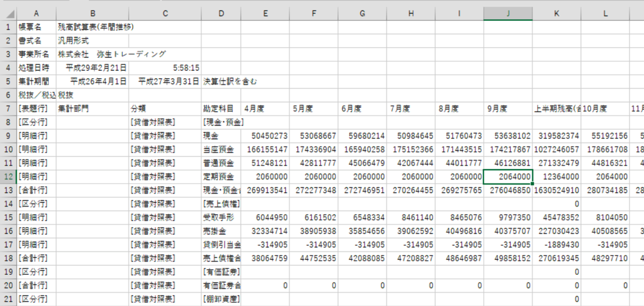Click header cell 集計部門
Viewport: 644px width, 306px height.
[92, 108]
